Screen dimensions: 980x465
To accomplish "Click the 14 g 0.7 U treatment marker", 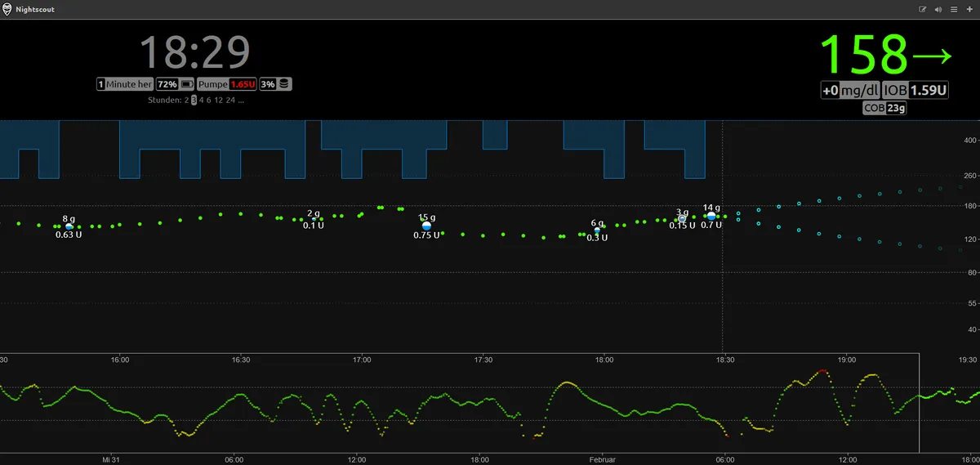I will [711, 216].
